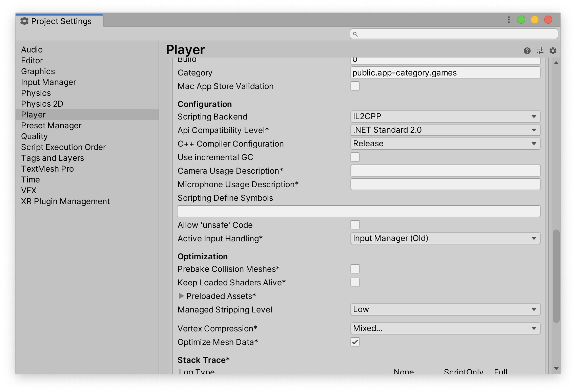Open the Vertex Compression dropdown
Screen dimensions: 576x392
tap(445, 328)
